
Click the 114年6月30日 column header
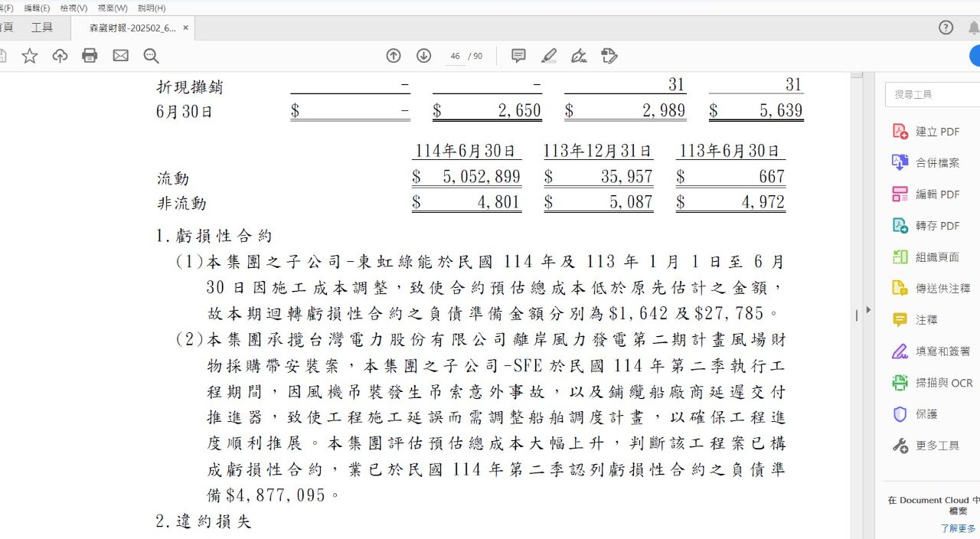pos(465,151)
